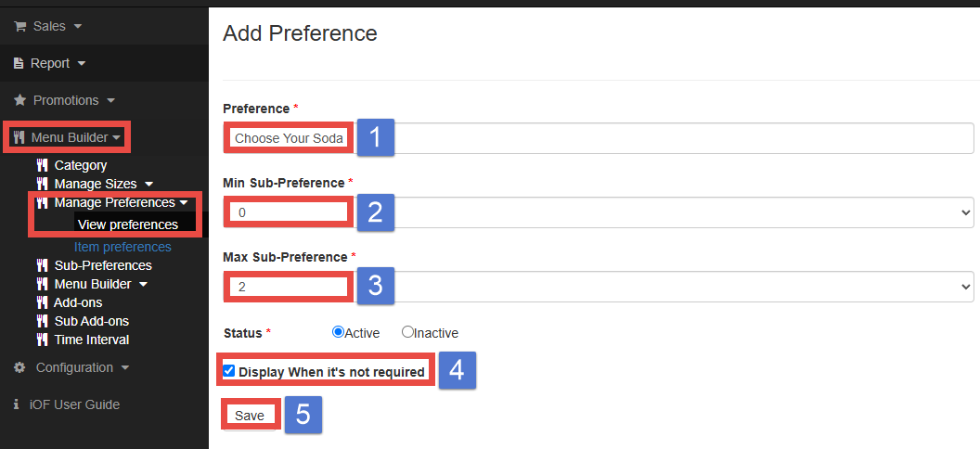Select the Active status radio button
This screenshot has width=980, height=449.
(338, 332)
